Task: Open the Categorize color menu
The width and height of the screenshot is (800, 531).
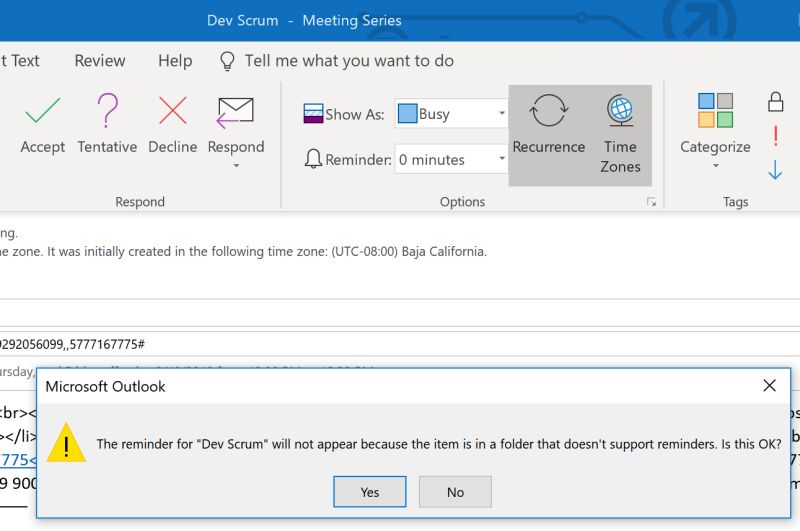Action: tap(715, 131)
